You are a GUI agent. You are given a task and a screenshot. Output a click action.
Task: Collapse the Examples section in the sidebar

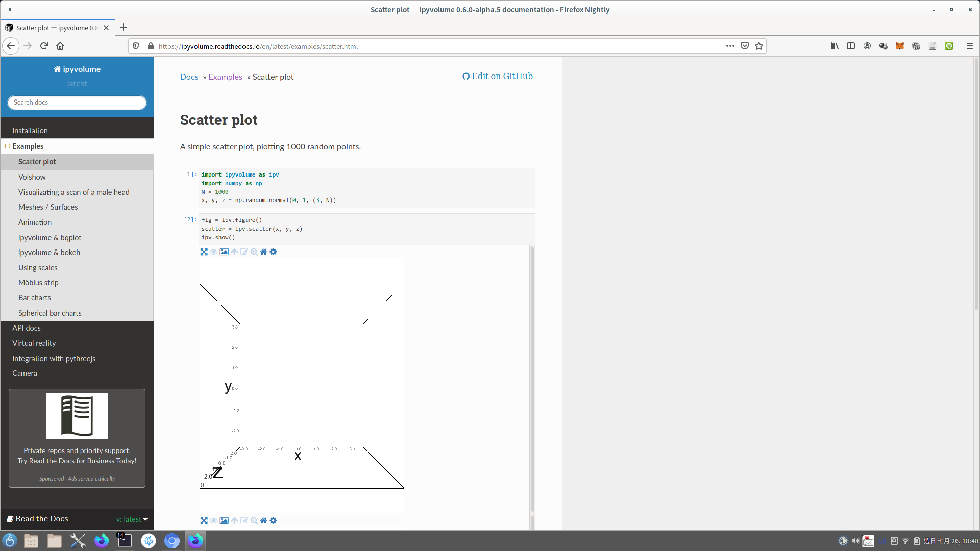click(x=8, y=146)
